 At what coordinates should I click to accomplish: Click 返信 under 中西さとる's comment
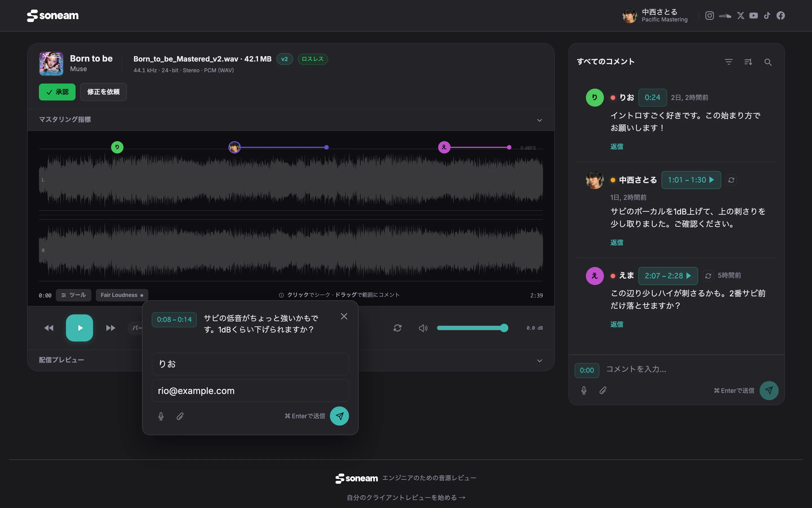[x=617, y=242]
